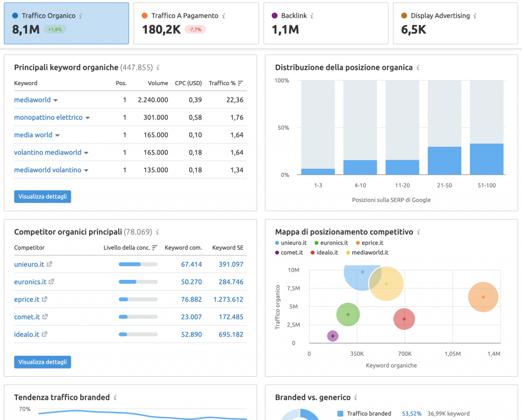Image resolution: width=522 pixels, height=420 pixels.
Task: Toggle comet.it series in positioning map legend
Action: (x=289, y=253)
